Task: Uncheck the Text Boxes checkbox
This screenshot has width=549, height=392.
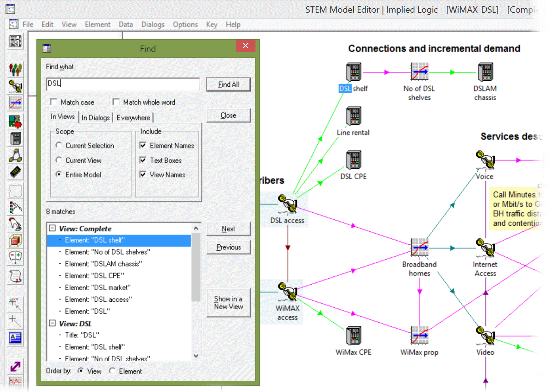Action: point(143,160)
